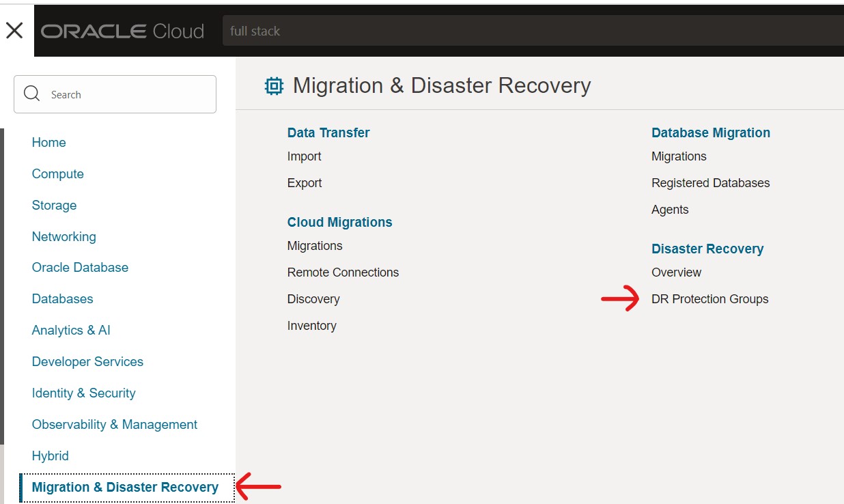
Task: Open the Export data transfer page
Action: click(x=305, y=182)
